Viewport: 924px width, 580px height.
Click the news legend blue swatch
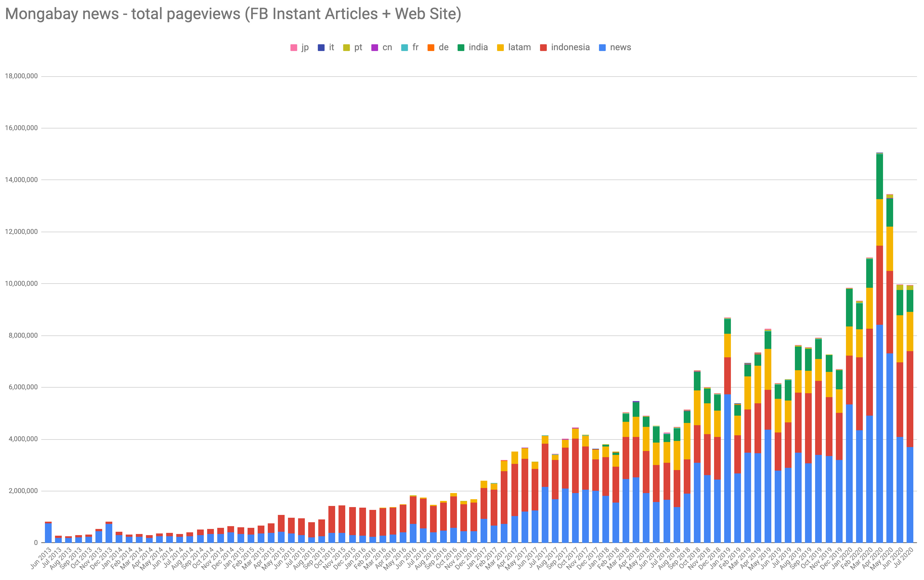602,47
